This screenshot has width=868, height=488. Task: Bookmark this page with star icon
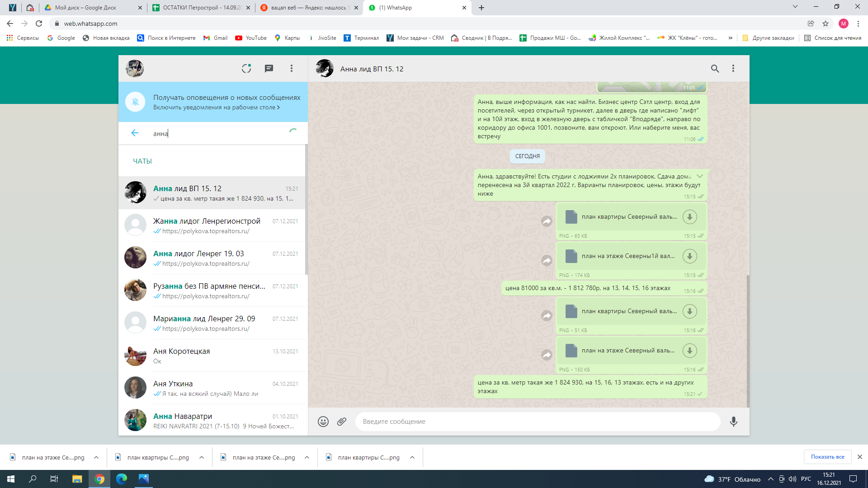pos(826,23)
